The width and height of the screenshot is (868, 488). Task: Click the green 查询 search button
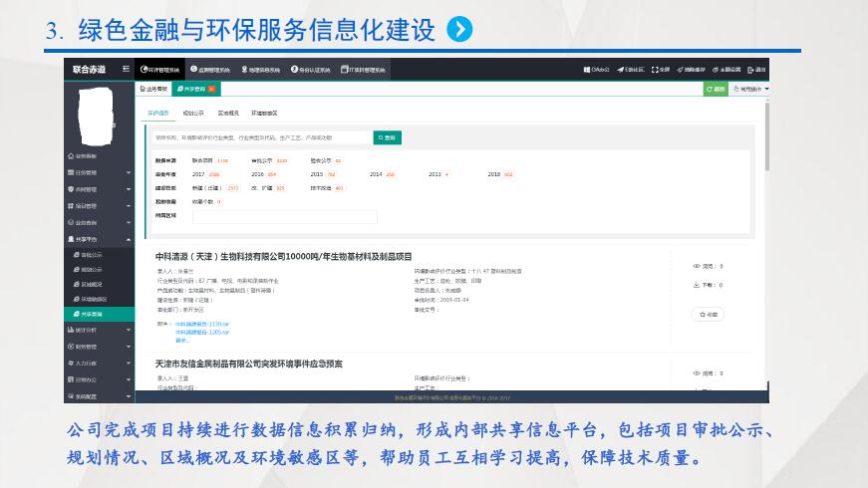[x=387, y=137]
